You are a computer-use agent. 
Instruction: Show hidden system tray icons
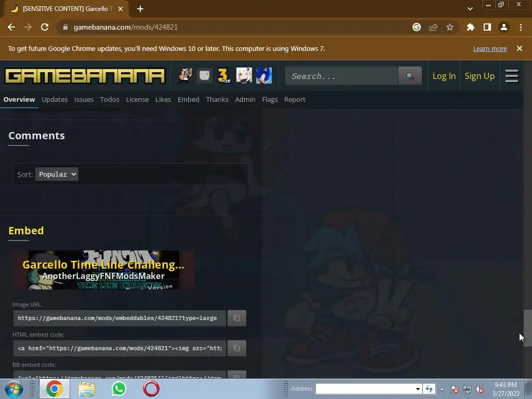[x=442, y=389]
